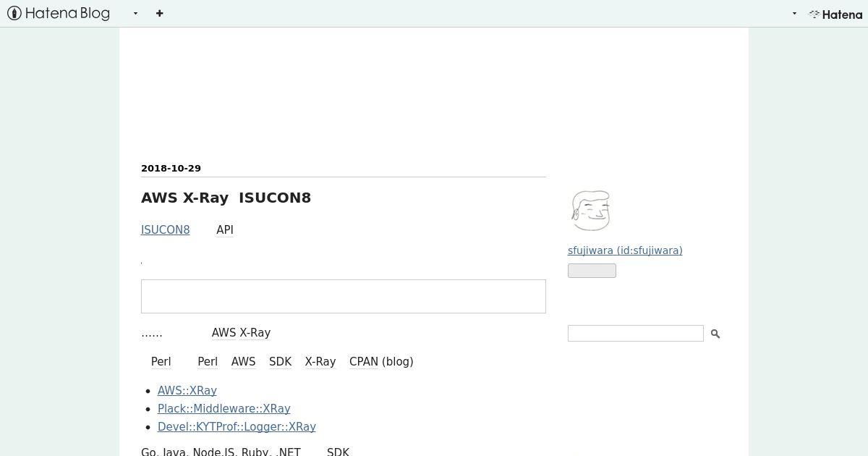The image size is (868, 456).
Task: Focus the sidebar search field
Action: click(x=636, y=333)
